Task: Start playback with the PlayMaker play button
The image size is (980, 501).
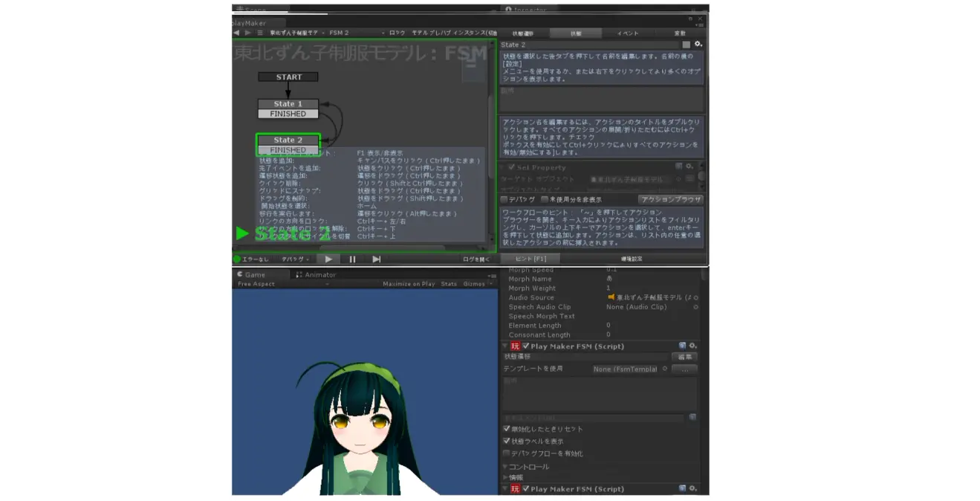Action: tap(328, 259)
